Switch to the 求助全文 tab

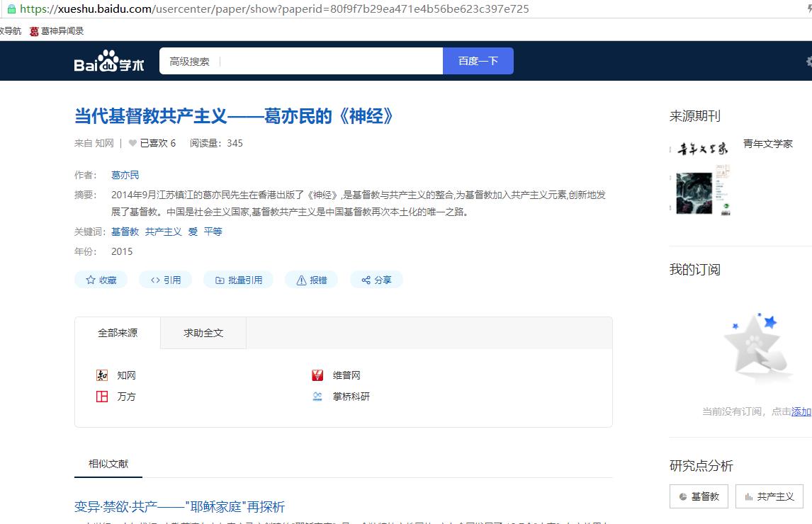pos(203,333)
